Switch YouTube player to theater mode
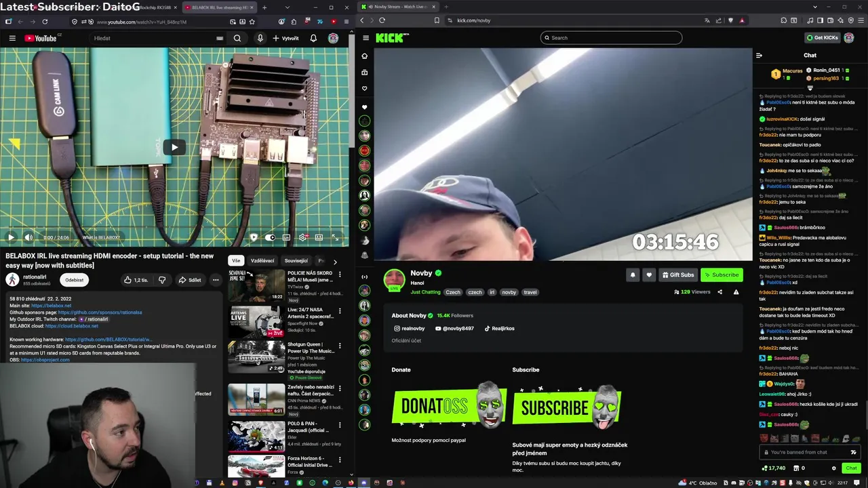 [x=319, y=237]
